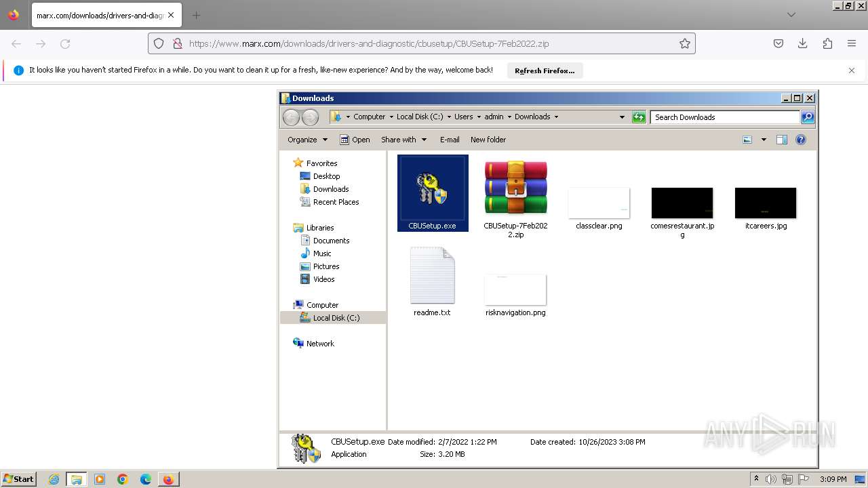Dismiss the Firefox notification bar

(x=852, y=70)
